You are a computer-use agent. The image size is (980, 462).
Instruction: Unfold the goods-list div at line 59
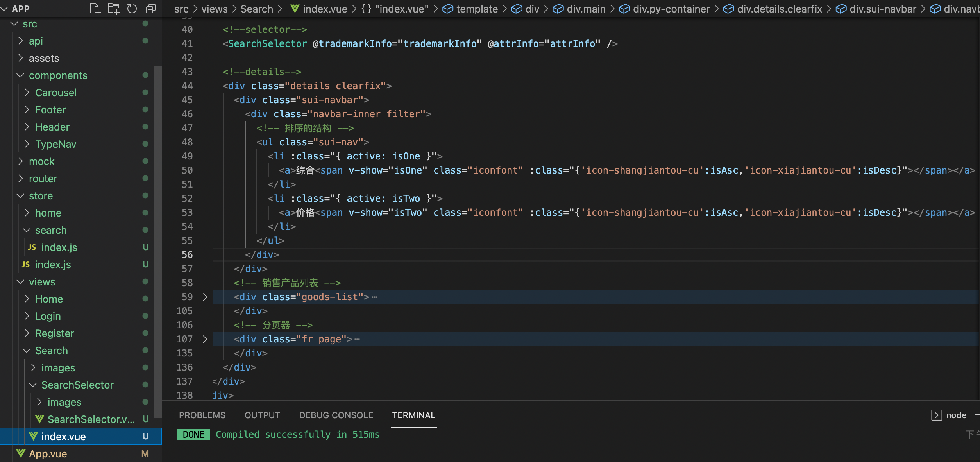205,297
